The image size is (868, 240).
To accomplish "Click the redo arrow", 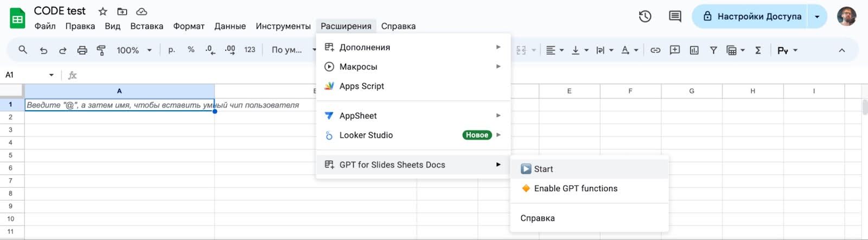I will (x=63, y=50).
